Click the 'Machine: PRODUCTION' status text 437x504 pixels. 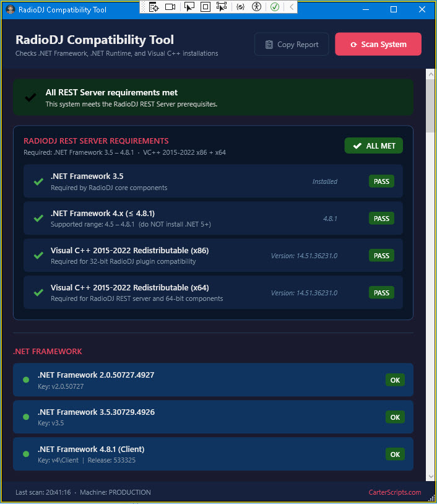[x=115, y=492]
